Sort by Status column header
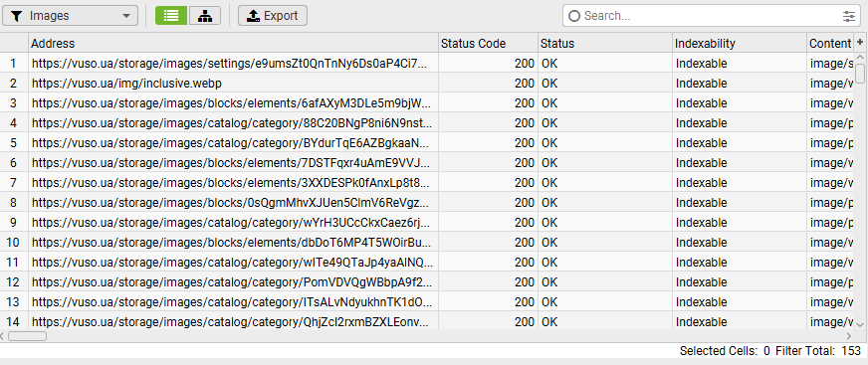Image resolution: width=868 pixels, height=365 pixels. pyautogui.click(x=605, y=43)
